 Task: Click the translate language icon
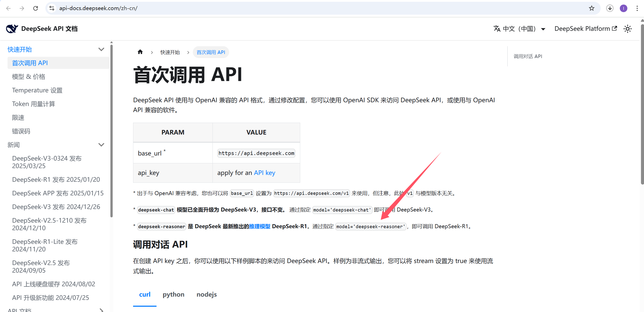coord(497,29)
